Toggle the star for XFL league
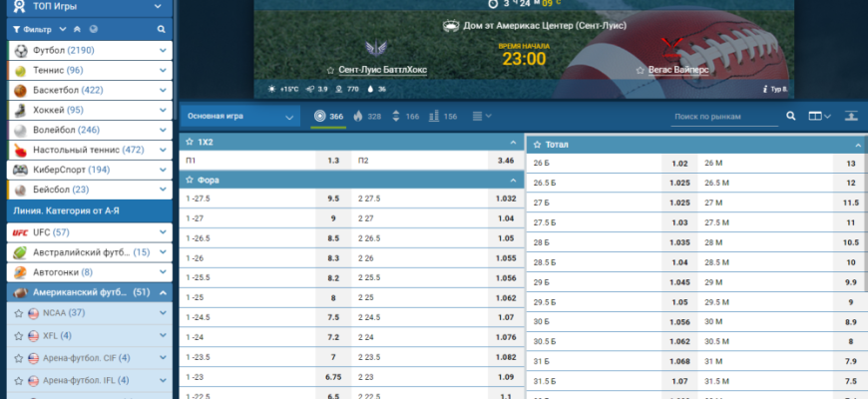This screenshot has width=868, height=399. pos(19,335)
